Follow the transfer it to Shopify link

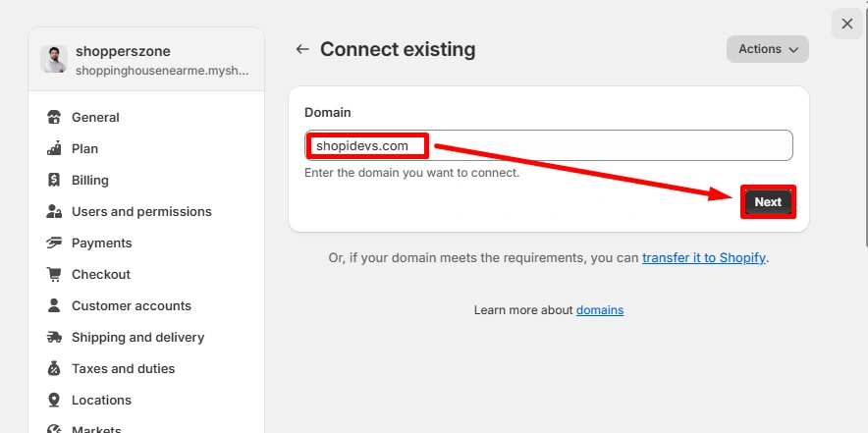pyautogui.click(x=704, y=258)
